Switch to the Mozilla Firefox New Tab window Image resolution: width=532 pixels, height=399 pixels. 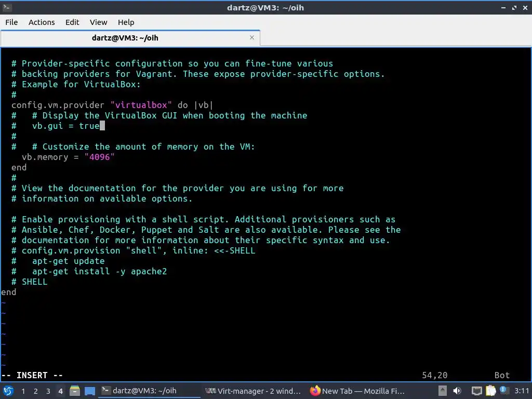(x=357, y=391)
